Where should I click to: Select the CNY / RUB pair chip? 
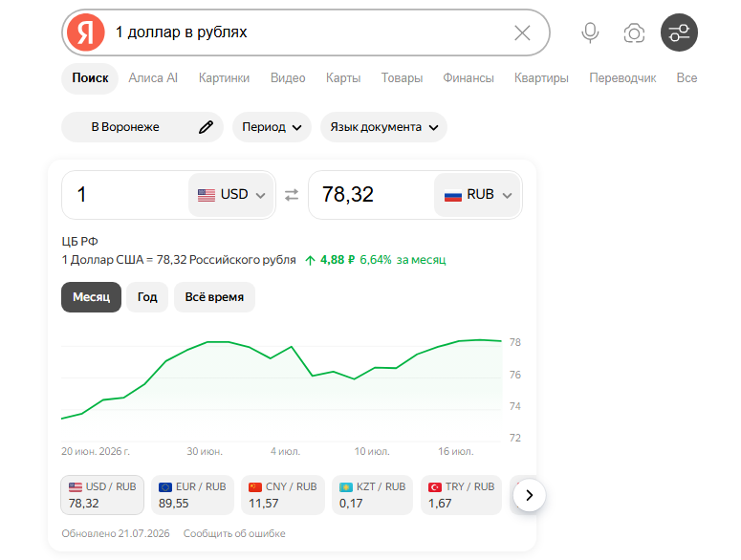[x=283, y=495]
